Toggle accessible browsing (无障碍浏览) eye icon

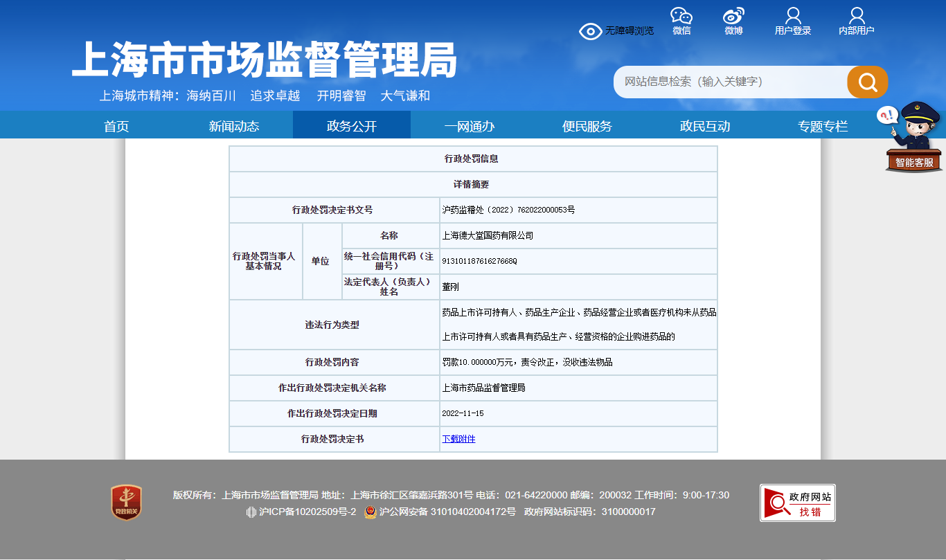point(590,31)
